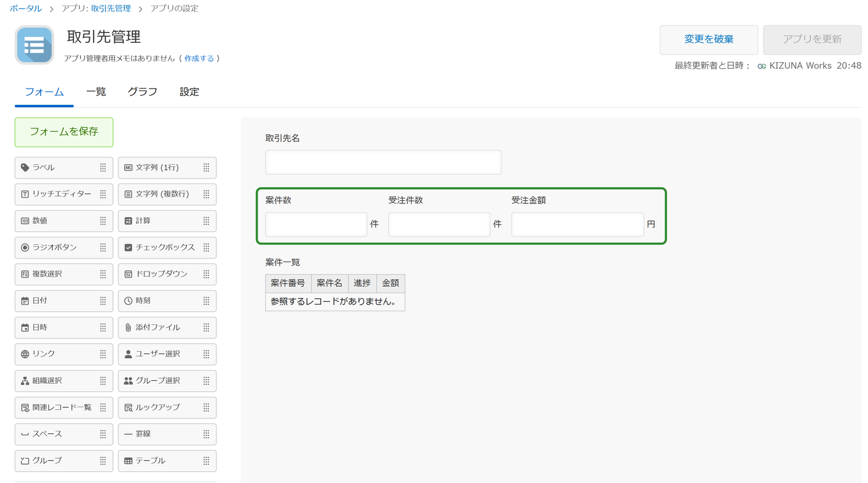Click the 受注件数 input field

click(439, 224)
